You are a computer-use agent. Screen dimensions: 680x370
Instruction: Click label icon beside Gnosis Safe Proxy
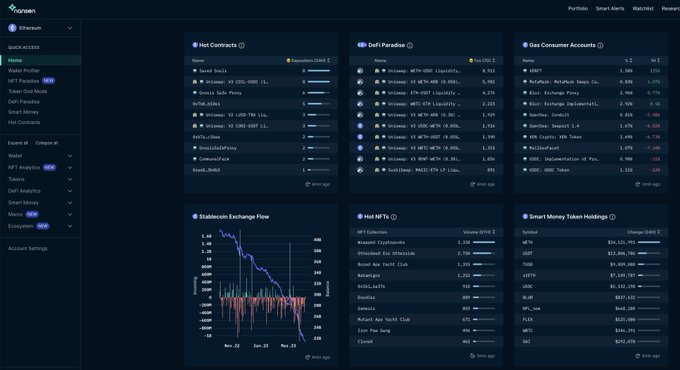pyautogui.click(x=195, y=93)
